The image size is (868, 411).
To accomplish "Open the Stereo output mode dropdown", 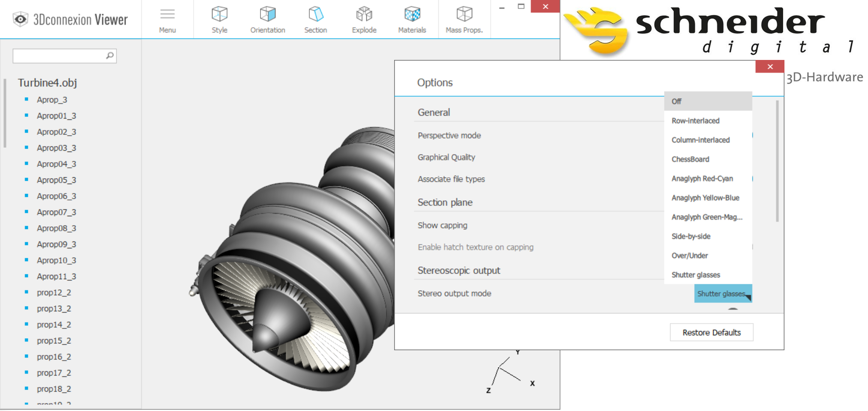I will 723,294.
